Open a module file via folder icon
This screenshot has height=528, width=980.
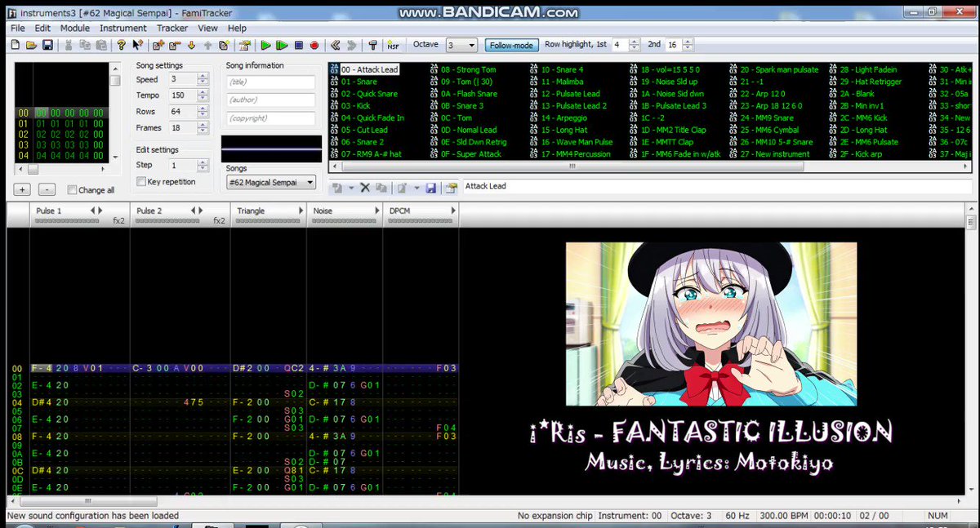tap(31, 45)
